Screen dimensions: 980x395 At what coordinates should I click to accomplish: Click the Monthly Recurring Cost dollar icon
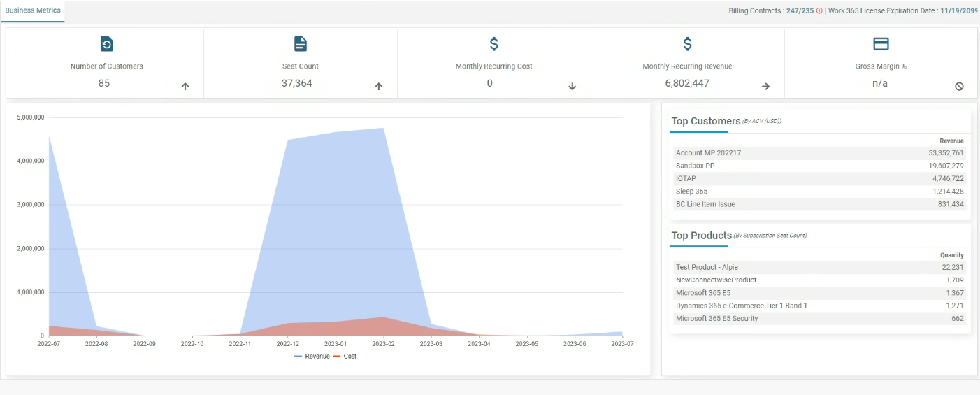[493, 44]
